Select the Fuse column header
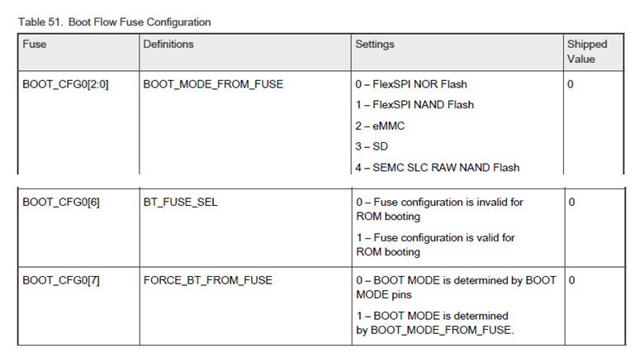Viewport: 644px width, 358px height. pyautogui.click(x=35, y=44)
